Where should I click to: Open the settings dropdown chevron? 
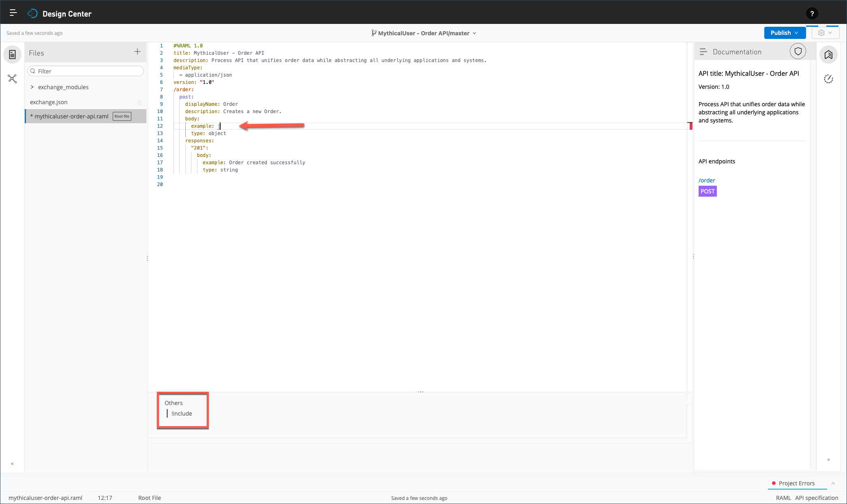pos(830,33)
